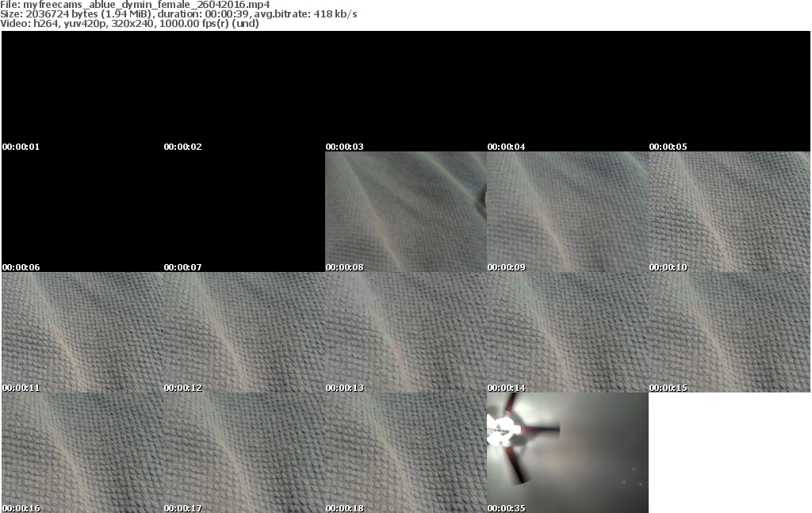Open the fabric thumbnail at 00:00:08
The width and height of the screenshot is (812, 513).
pos(406,212)
